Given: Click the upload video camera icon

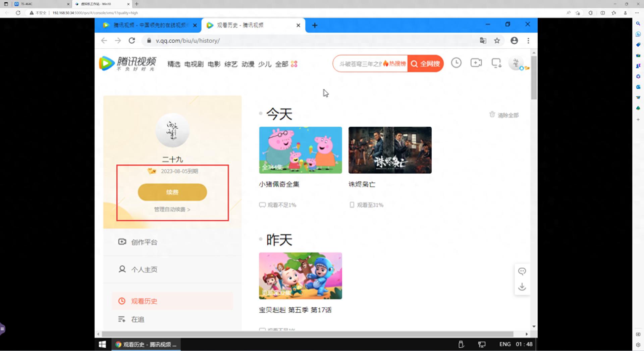Looking at the screenshot, I should coord(476,63).
